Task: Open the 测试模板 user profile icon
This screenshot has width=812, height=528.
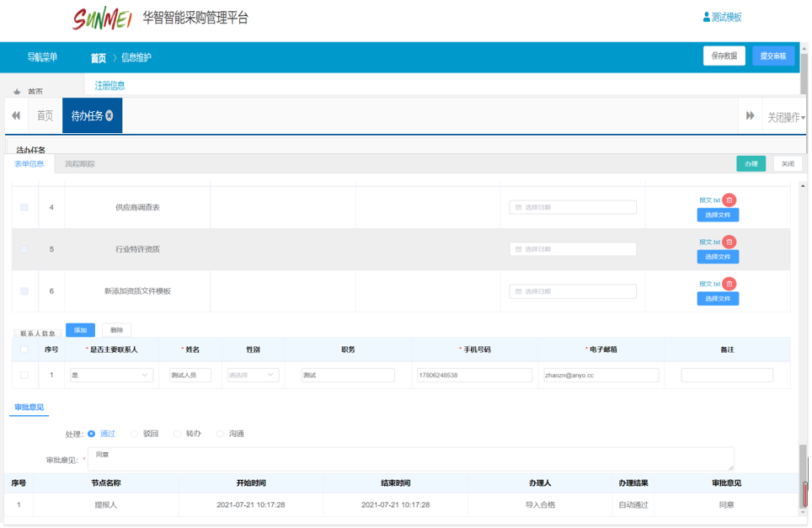Action: [x=707, y=17]
